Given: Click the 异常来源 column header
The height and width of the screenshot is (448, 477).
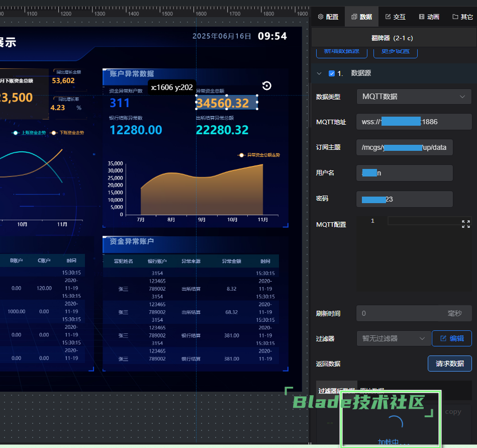Looking at the screenshot, I should pyautogui.click(x=191, y=261).
